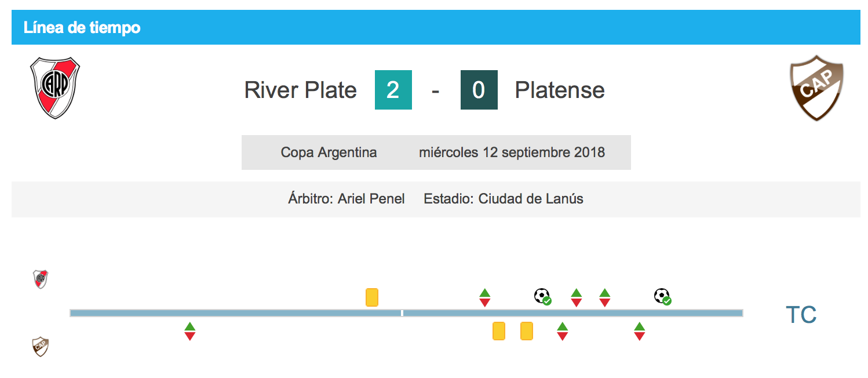The height and width of the screenshot is (378, 868).
Task: Click the Línea de tiempo header
Action: (82, 27)
